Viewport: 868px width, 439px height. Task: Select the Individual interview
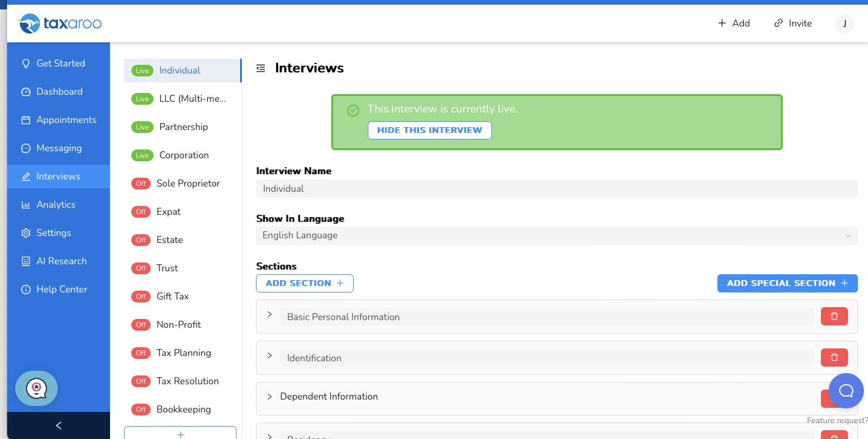point(182,71)
